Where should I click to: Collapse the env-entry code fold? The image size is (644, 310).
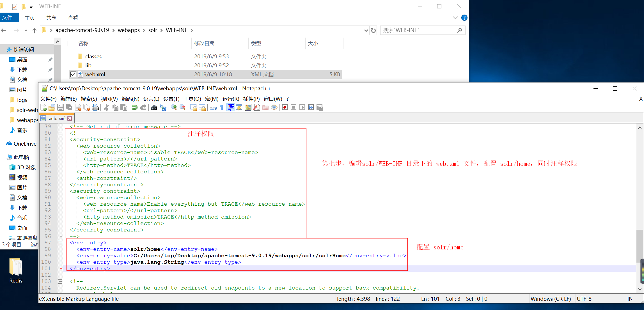(60, 243)
